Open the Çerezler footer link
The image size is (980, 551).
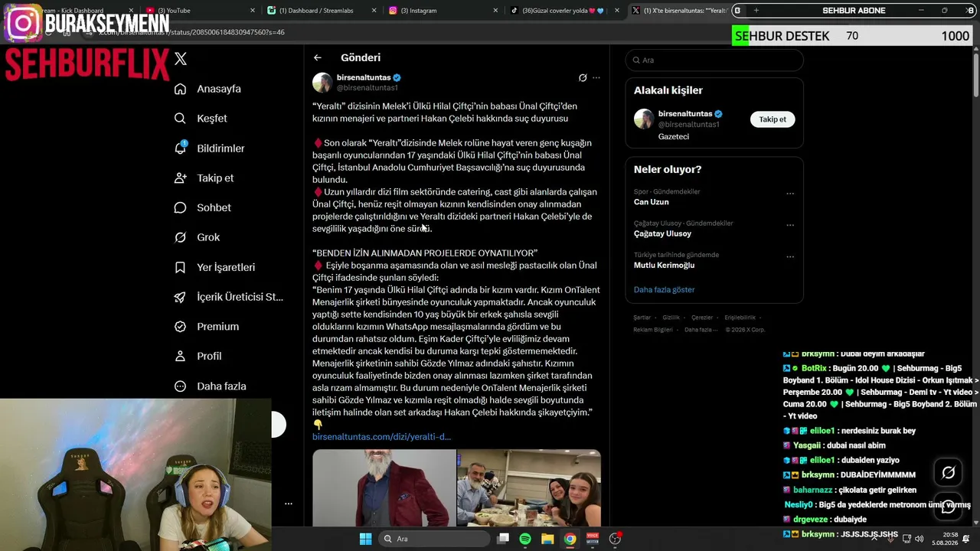click(x=702, y=318)
